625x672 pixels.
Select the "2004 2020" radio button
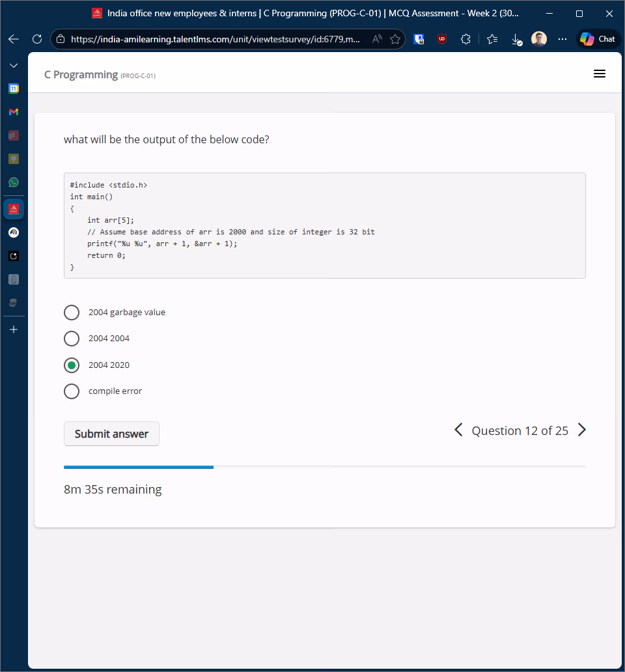coord(72,365)
